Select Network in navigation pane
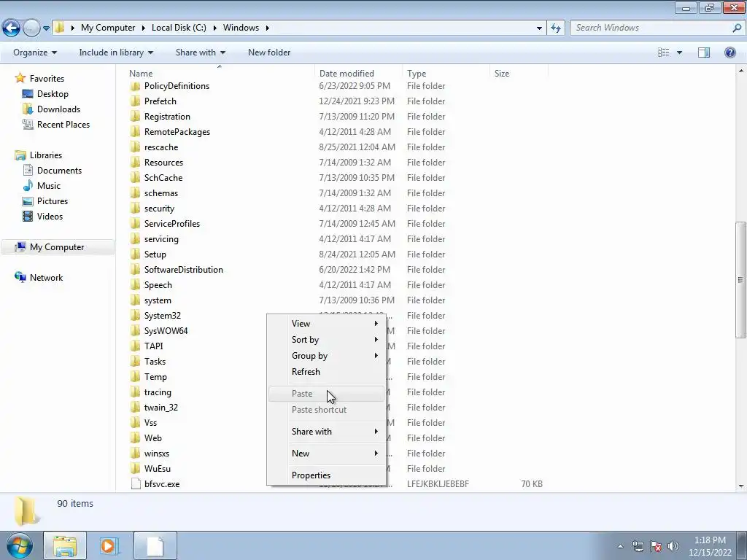Image resolution: width=747 pixels, height=560 pixels. (46, 278)
